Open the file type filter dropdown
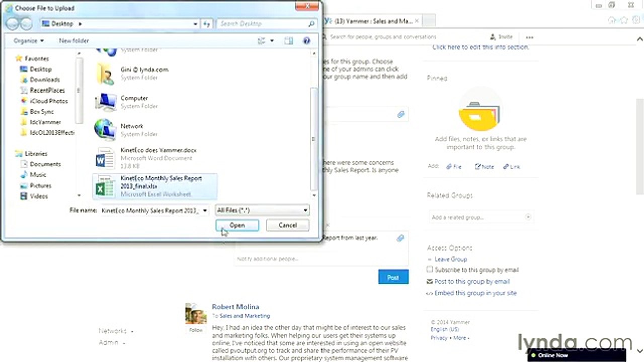Image resolution: width=644 pixels, height=362 pixels. tap(262, 210)
